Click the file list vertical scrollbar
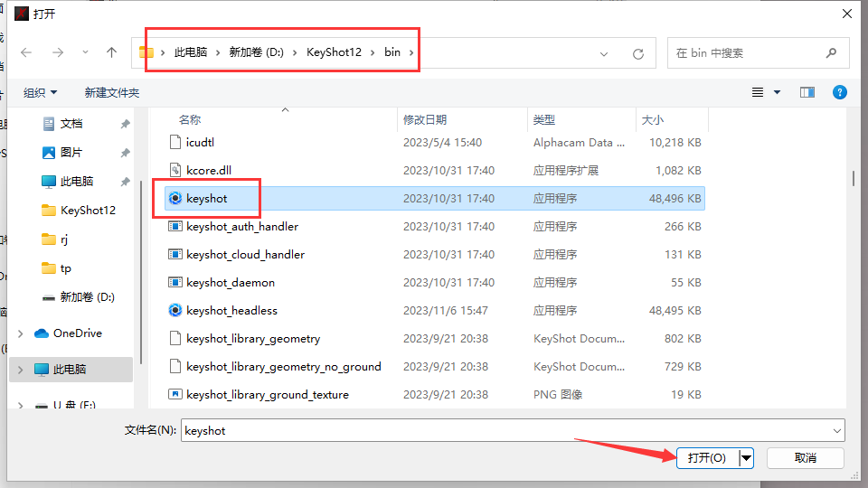 [853, 178]
